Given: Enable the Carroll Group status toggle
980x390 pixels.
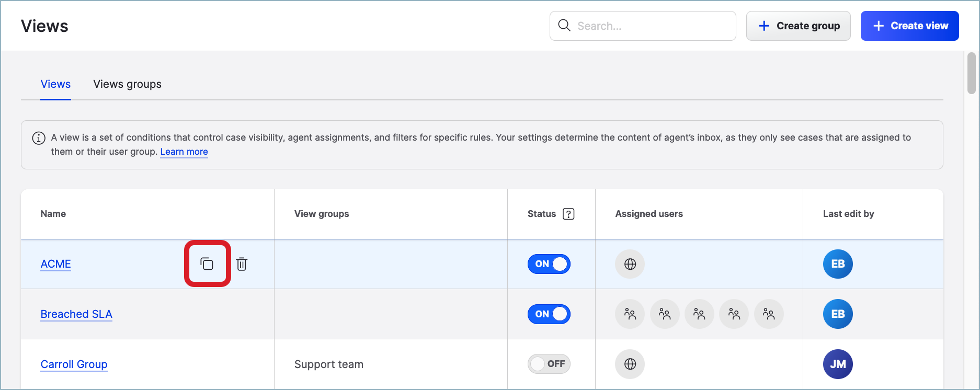Looking at the screenshot, I should point(549,364).
